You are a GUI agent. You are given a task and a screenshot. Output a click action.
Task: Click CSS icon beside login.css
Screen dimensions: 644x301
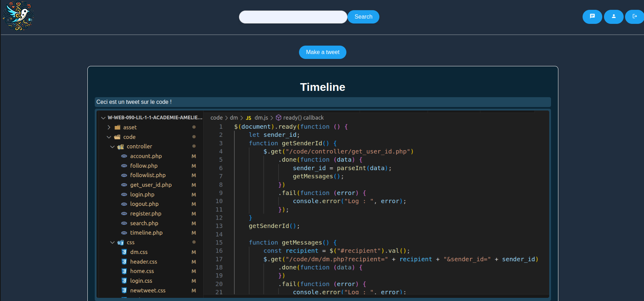coord(124,281)
